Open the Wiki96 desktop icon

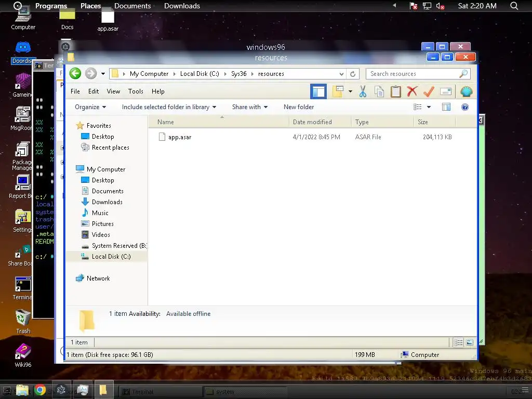tap(23, 355)
